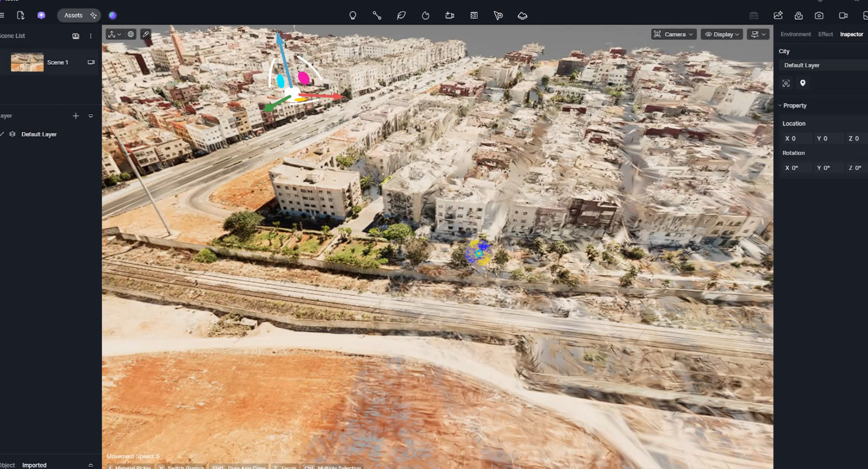Click the leaf Vegetation tool icon
Viewport: 868px width, 469px height.
[x=401, y=16]
